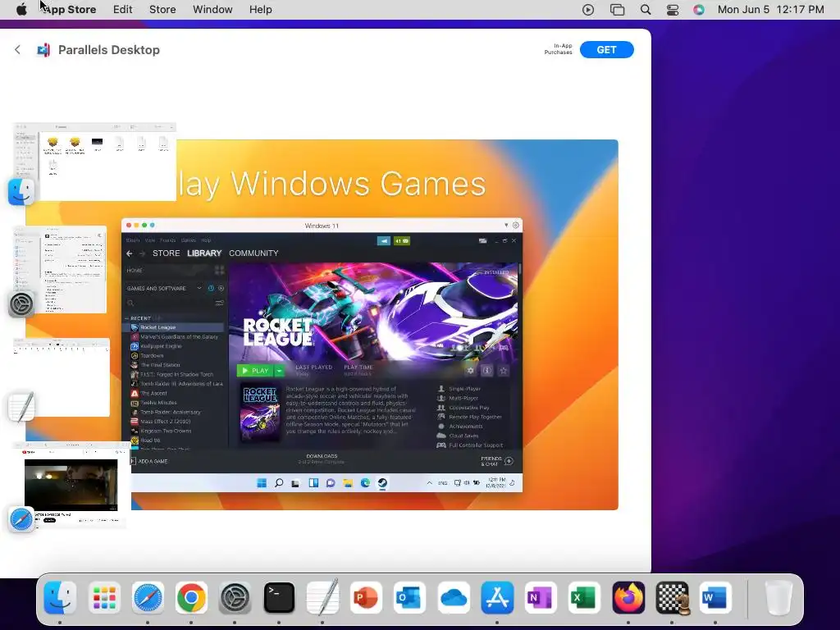This screenshot has width=840, height=630.
Task: Open Finder from the Dock
Action: (60, 597)
